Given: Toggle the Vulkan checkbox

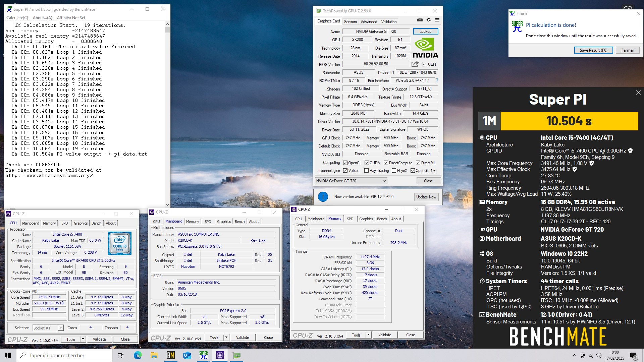Looking at the screenshot, I should (345, 171).
